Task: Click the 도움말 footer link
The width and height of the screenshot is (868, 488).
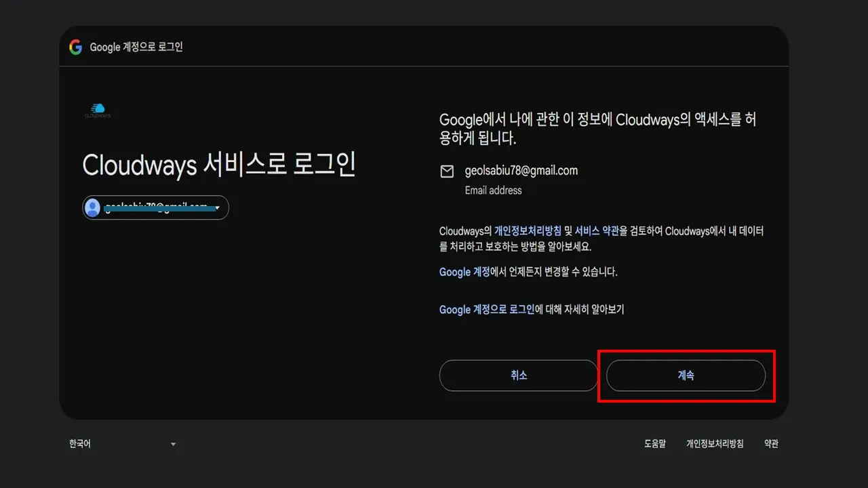Action: [655, 444]
